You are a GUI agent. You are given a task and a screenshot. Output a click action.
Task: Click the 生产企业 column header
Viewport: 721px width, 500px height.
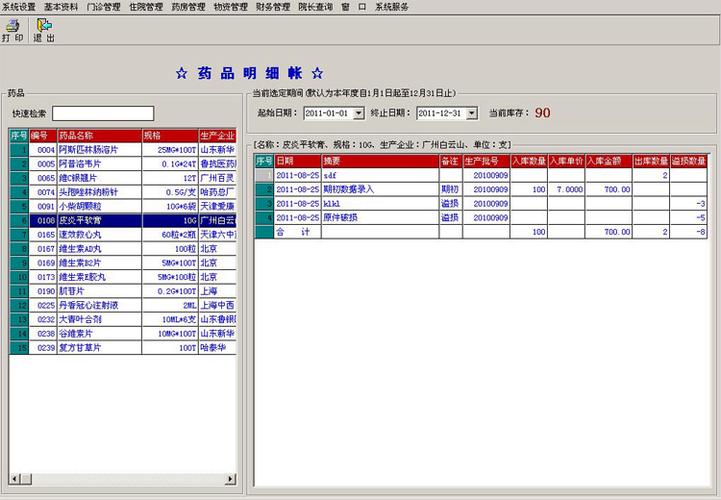click(x=217, y=136)
